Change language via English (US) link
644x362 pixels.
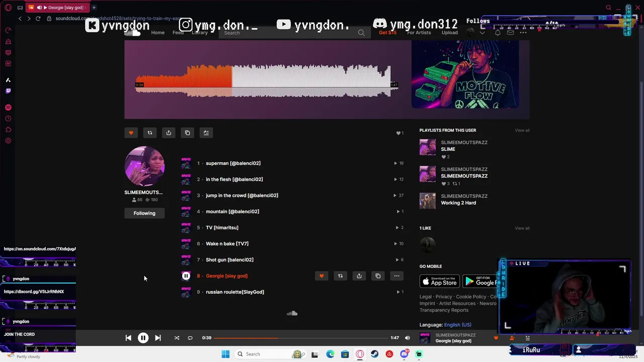coord(458,325)
